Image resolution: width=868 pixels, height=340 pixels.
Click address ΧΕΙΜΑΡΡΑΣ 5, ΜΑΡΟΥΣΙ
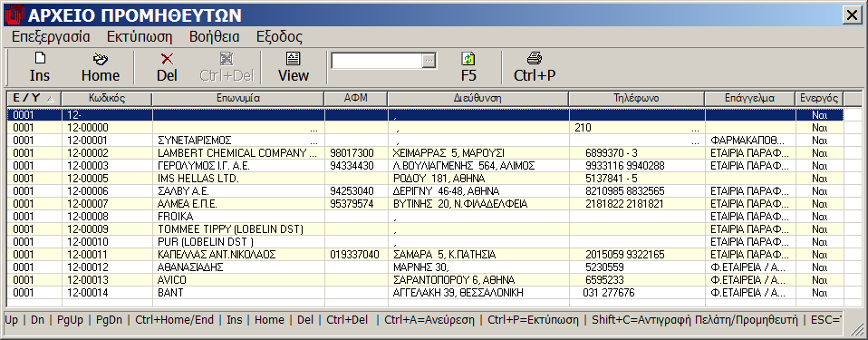pos(448,153)
